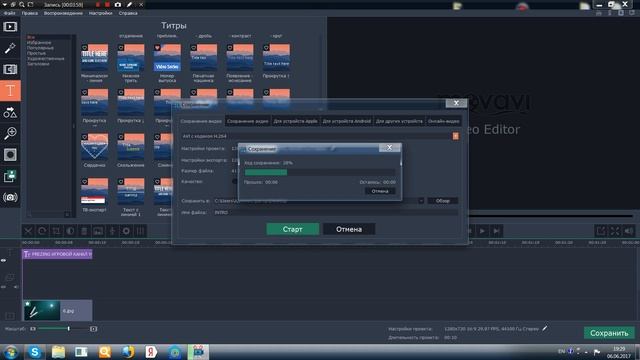Open clip properties gear icon

click(x=126, y=231)
